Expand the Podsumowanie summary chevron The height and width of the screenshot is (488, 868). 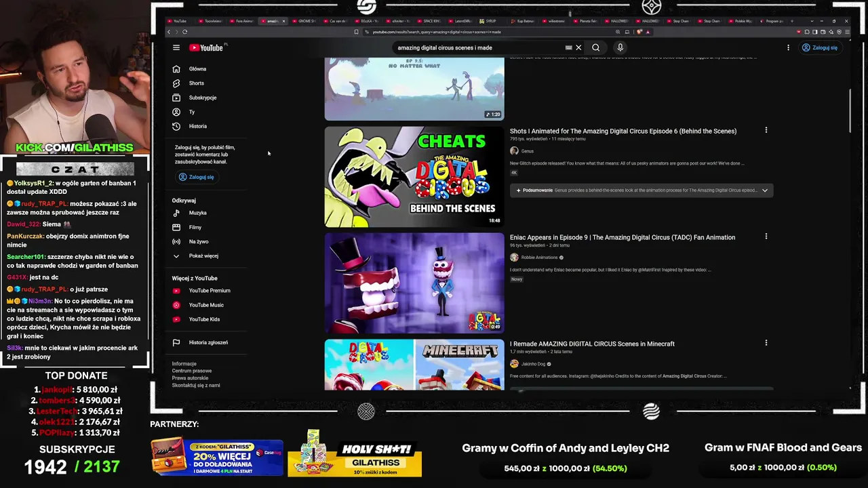[x=765, y=190]
